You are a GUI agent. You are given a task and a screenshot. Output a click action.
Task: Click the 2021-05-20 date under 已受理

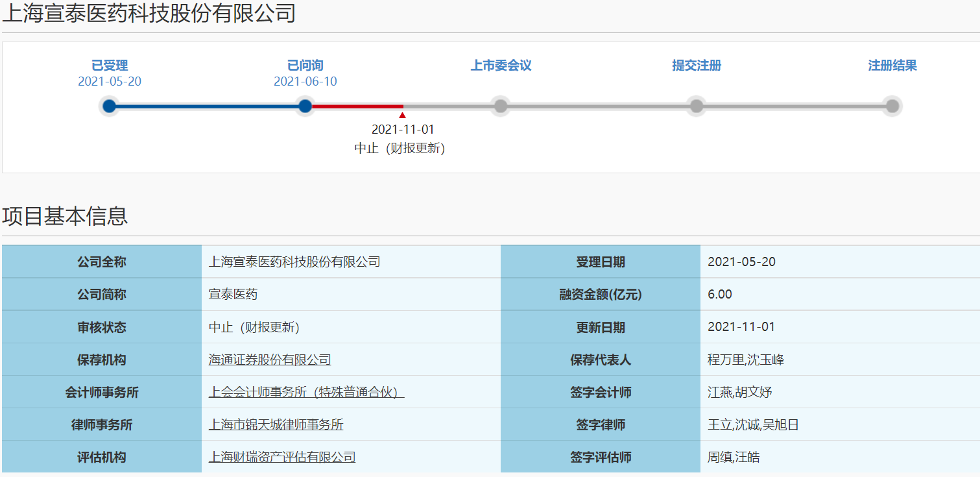point(110,82)
